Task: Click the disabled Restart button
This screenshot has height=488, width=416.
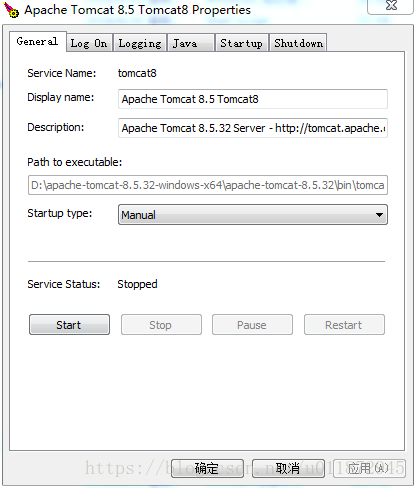Action: pyautogui.click(x=344, y=325)
